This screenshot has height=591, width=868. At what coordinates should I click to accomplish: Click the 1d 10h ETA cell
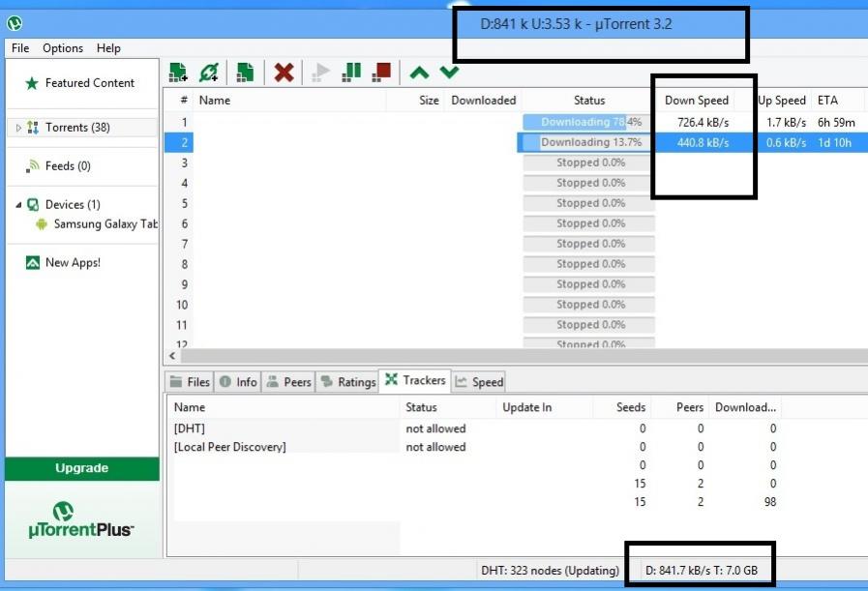click(834, 143)
